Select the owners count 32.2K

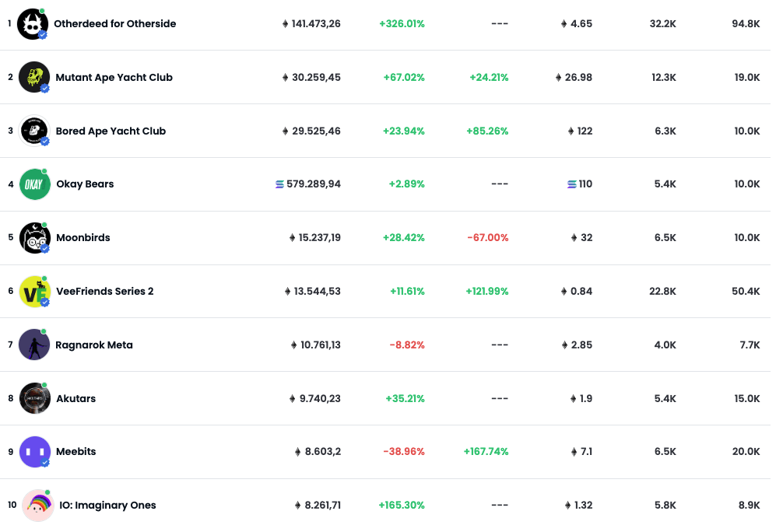[663, 24]
